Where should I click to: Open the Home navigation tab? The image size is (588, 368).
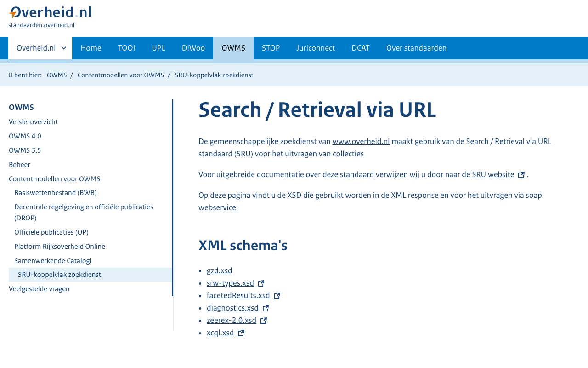(91, 48)
